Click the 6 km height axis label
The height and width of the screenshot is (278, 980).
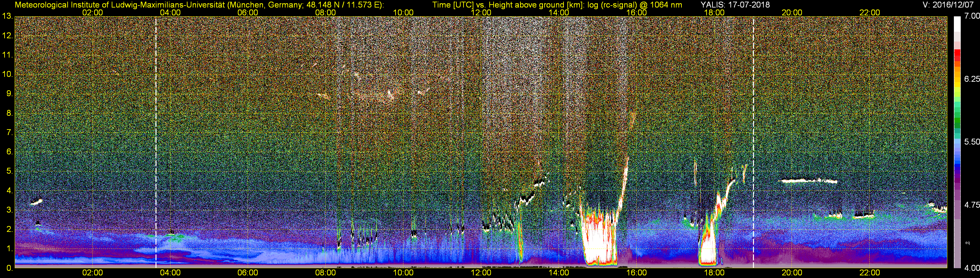coord(9,152)
